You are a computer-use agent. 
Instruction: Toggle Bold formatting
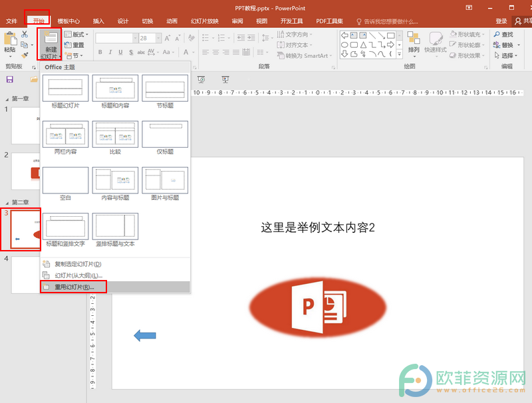click(100, 52)
